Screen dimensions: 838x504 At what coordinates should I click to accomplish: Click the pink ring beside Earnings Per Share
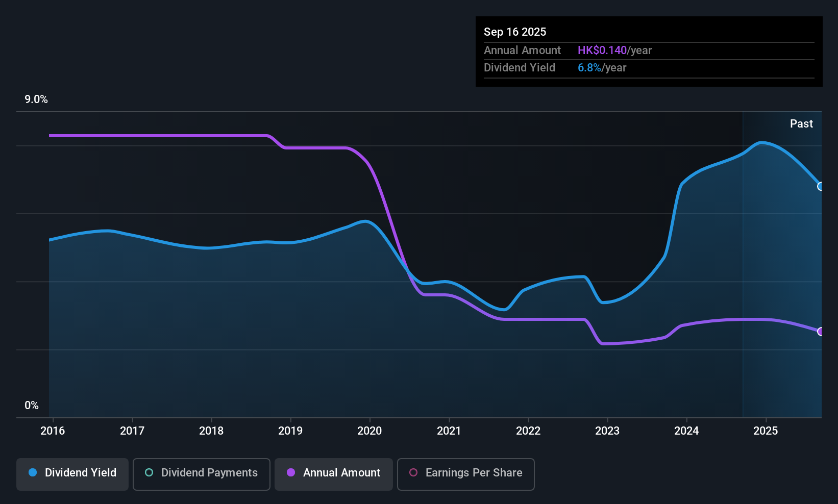(x=413, y=473)
